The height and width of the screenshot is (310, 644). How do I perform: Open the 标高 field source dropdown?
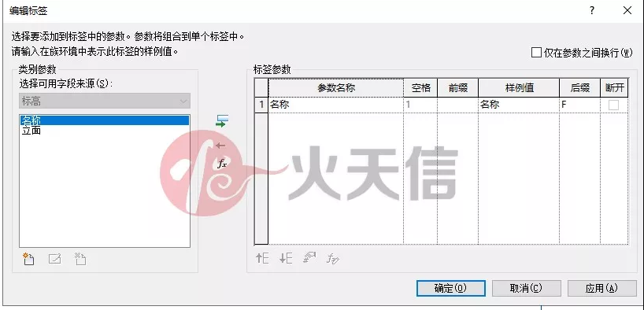coord(105,101)
